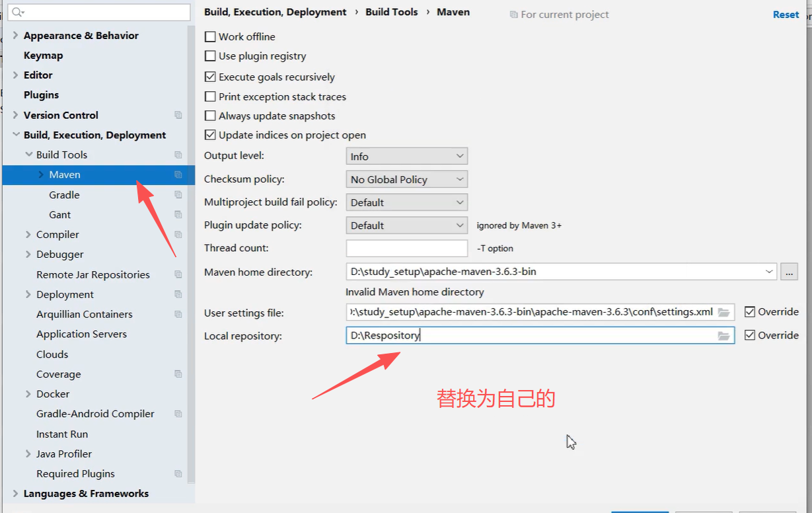Click project-level icon beside Build Tools

pos(178,155)
